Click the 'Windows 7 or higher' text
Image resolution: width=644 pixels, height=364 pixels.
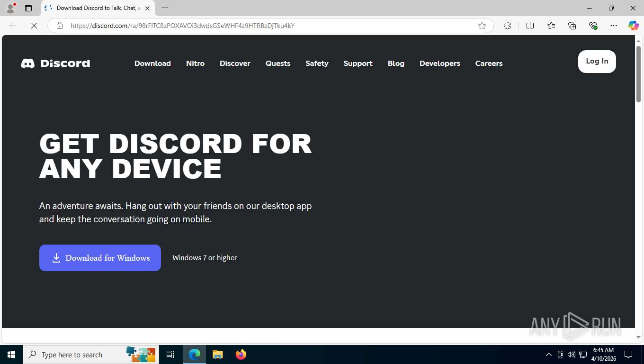click(205, 258)
